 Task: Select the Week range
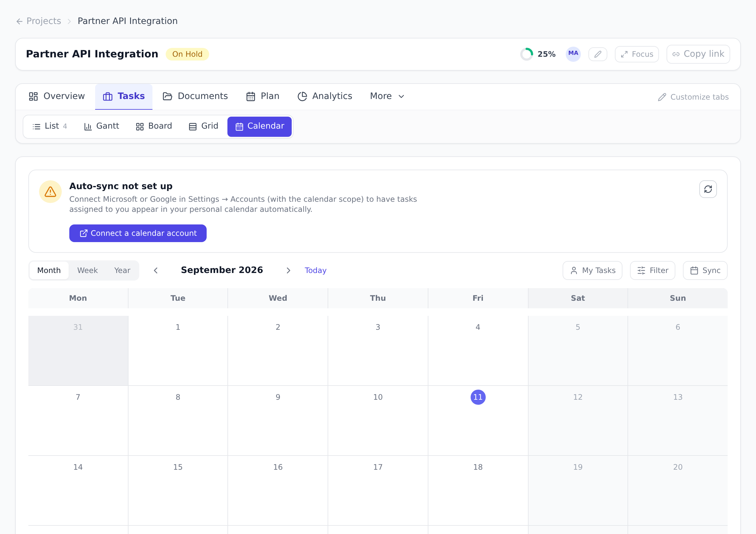87,270
